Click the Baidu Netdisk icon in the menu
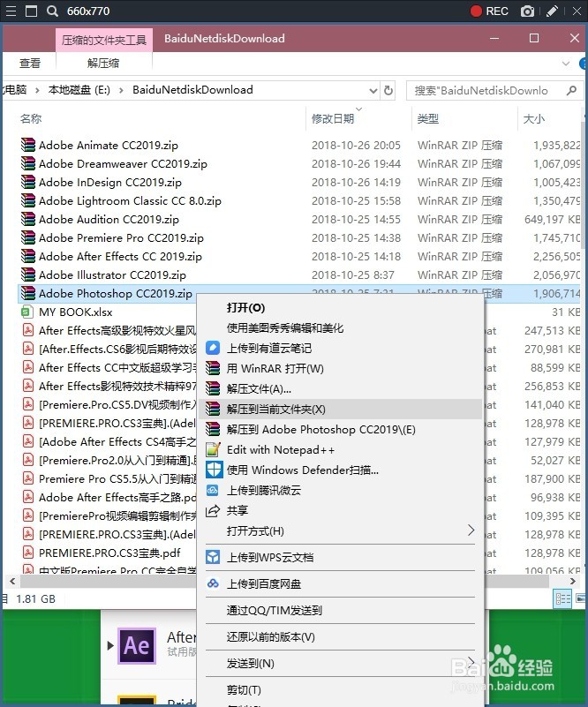Image resolution: width=588 pixels, height=707 pixels. tap(213, 583)
